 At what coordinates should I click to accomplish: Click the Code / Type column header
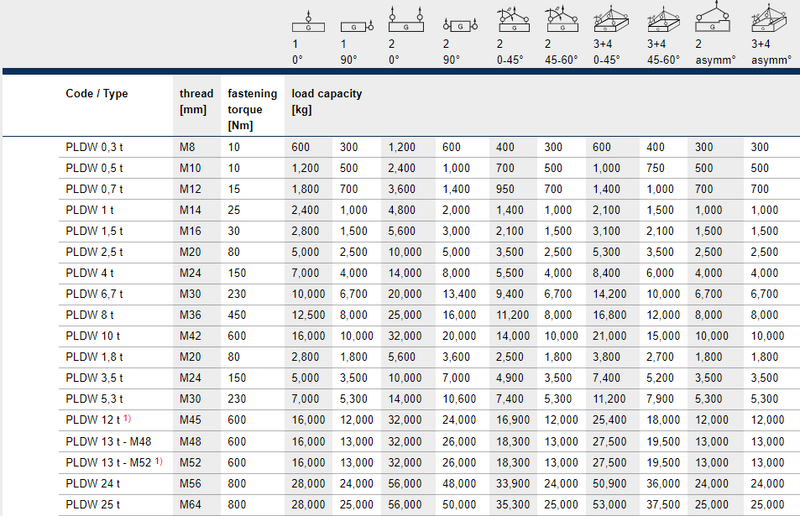97,95
